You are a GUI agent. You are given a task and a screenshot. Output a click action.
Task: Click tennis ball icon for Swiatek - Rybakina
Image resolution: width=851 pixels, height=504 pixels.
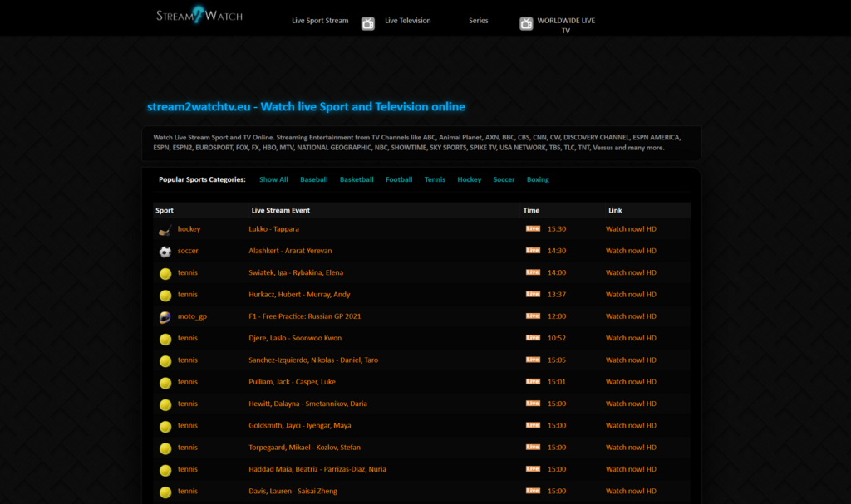click(x=165, y=273)
